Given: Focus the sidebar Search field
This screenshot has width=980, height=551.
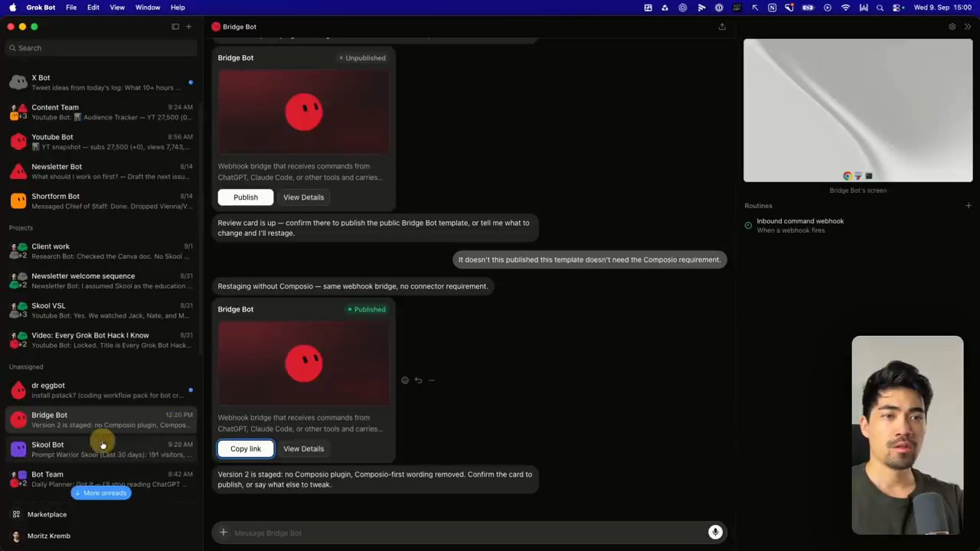Looking at the screenshot, I should tap(102, 48).
